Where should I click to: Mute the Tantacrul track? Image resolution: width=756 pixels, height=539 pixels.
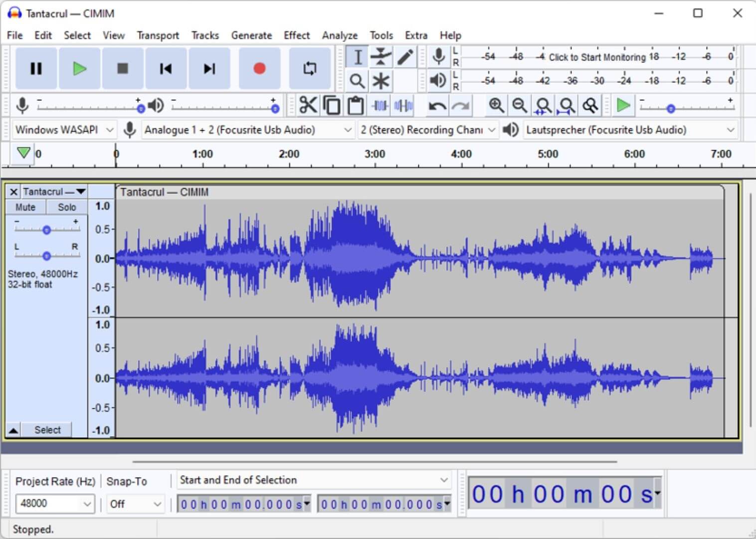coord(25,207)
